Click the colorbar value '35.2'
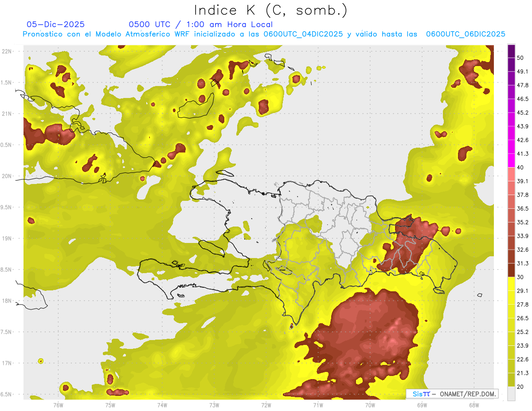The image size is (532, 411). click(523, 222)
